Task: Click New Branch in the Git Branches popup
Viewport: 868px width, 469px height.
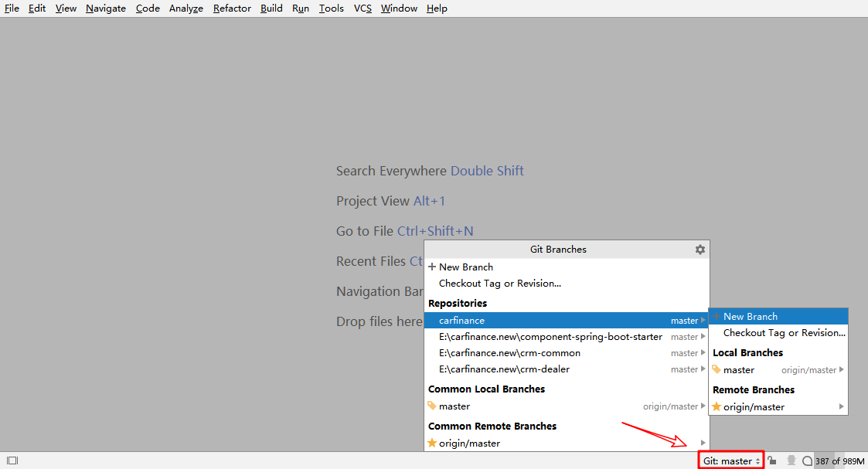Action: point(465,267)
